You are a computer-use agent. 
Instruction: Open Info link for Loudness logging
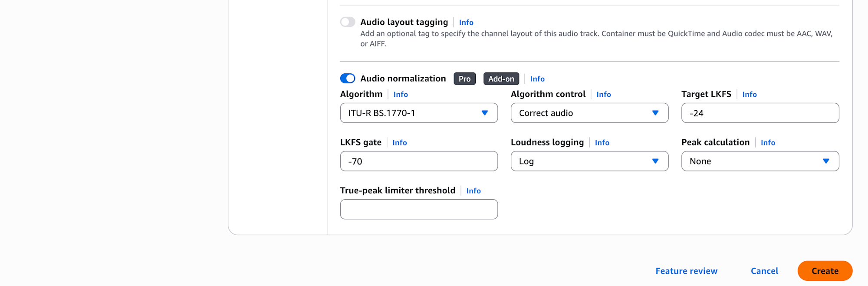pos(602,143)
